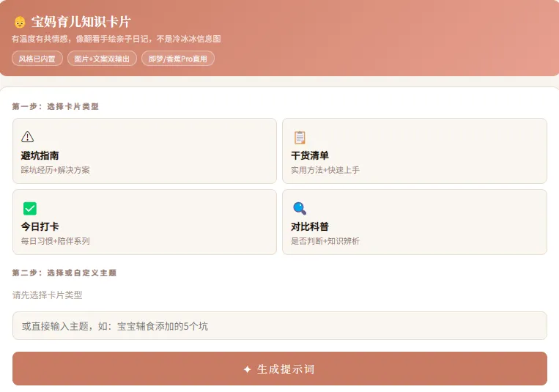Choose the 干货清单 card type
The width and height of the screenshot is (559, 392).
tap(414, 151)
